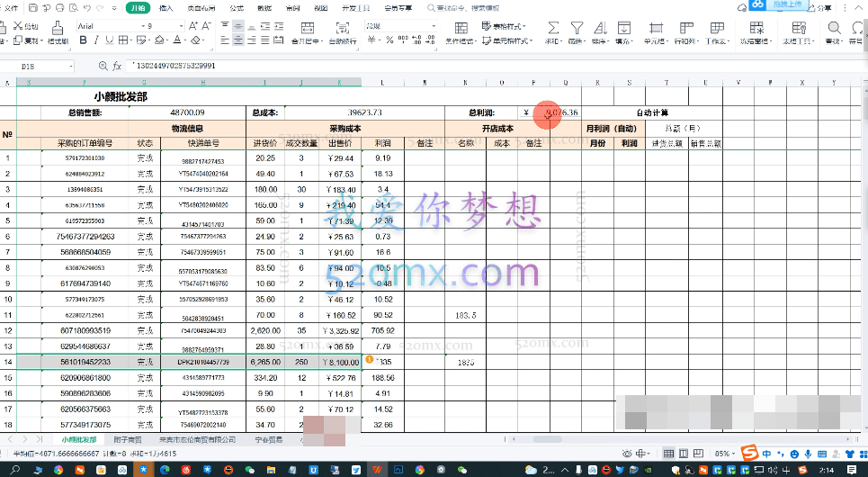The image size is (868, 477).
Task: Click the Table Style (表格样式) button
Action: [x=503, y=26]
